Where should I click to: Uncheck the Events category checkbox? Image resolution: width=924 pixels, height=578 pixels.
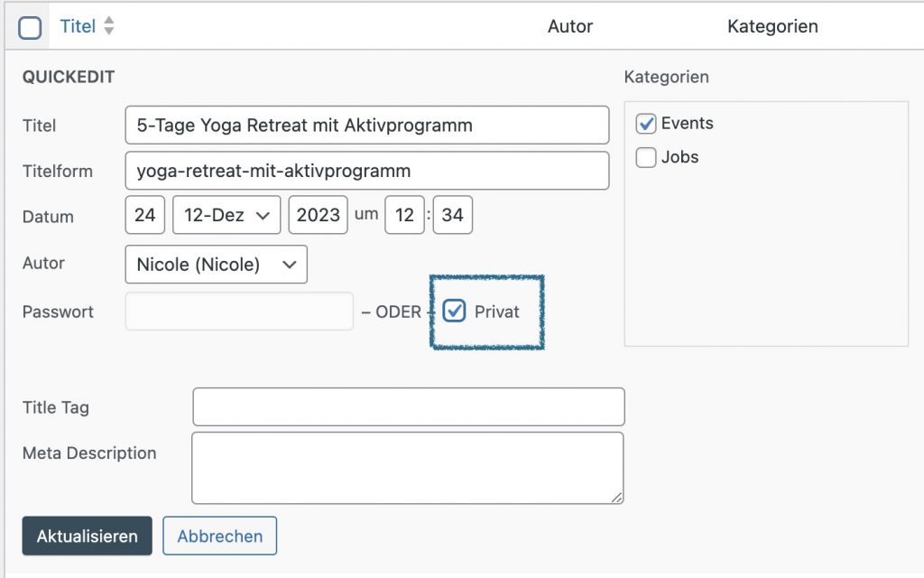click(x=646, y=124)
